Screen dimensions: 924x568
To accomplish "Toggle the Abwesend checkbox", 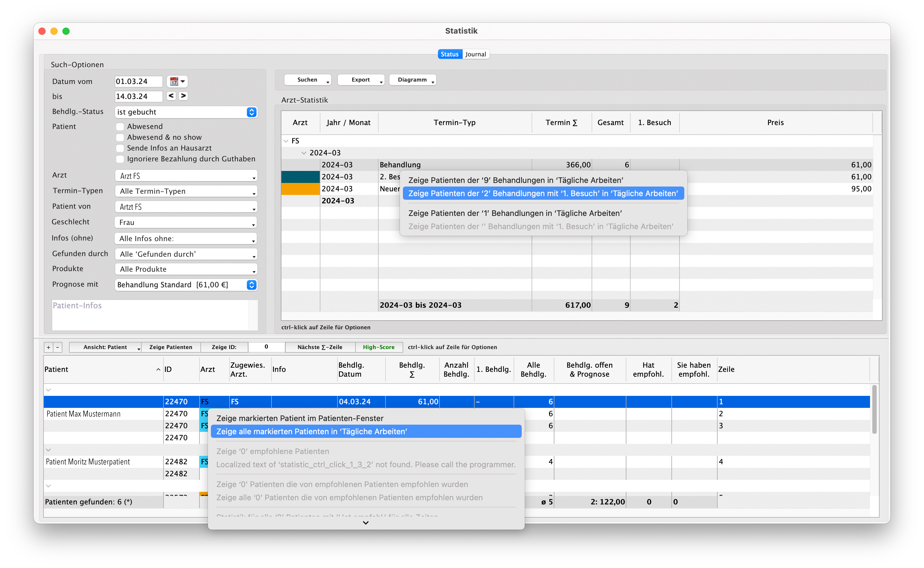I will click(120, 127).
